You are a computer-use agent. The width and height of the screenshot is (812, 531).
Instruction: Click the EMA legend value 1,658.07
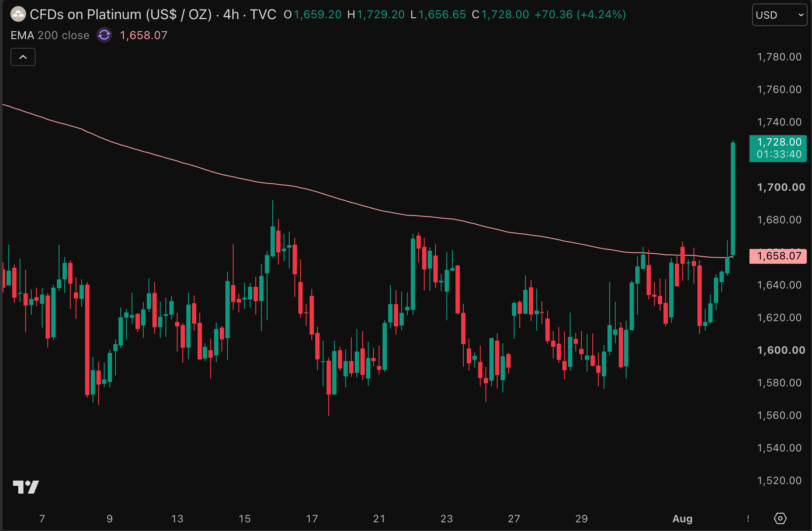click(144, 35)
